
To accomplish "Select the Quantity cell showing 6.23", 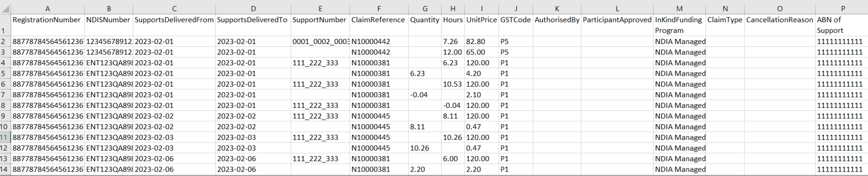I will coord(425,73).
